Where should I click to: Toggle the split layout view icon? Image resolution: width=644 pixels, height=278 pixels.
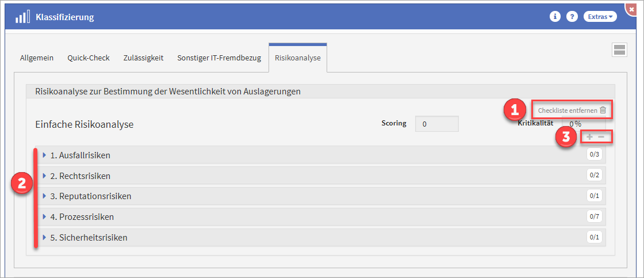pos(619,51)
